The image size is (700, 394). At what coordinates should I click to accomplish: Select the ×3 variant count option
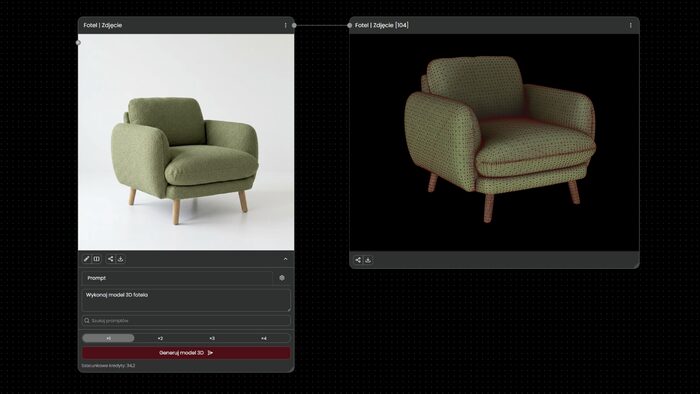(x=212, y=338)
